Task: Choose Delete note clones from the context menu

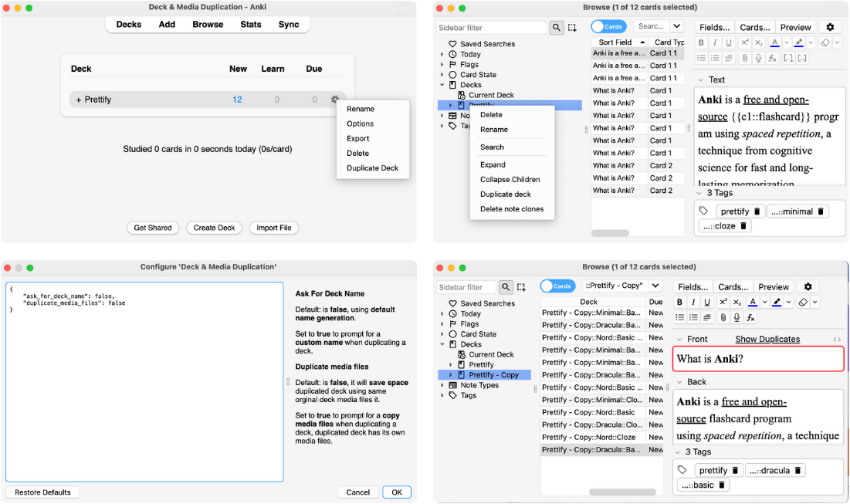Action: point(511,209)
